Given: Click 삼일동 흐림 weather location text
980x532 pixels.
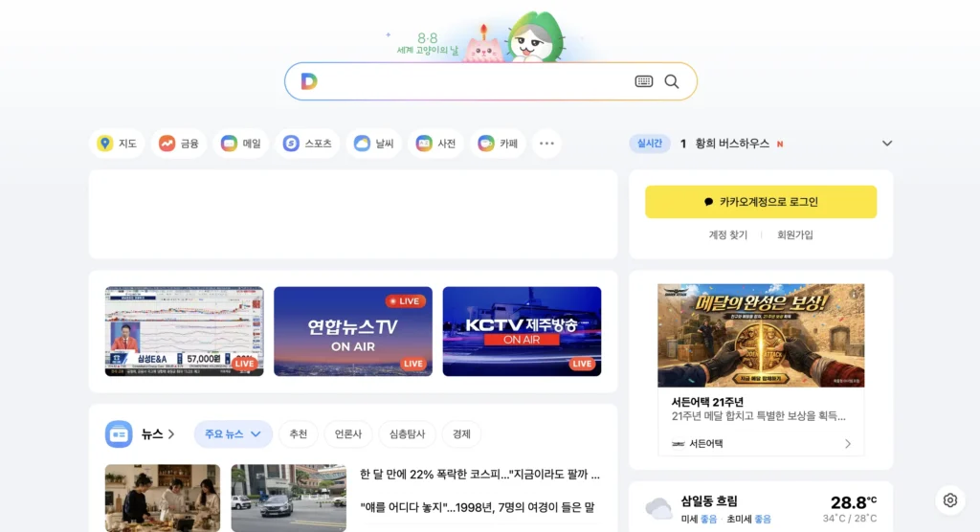Looking at the screenshot, I should 709,500.
